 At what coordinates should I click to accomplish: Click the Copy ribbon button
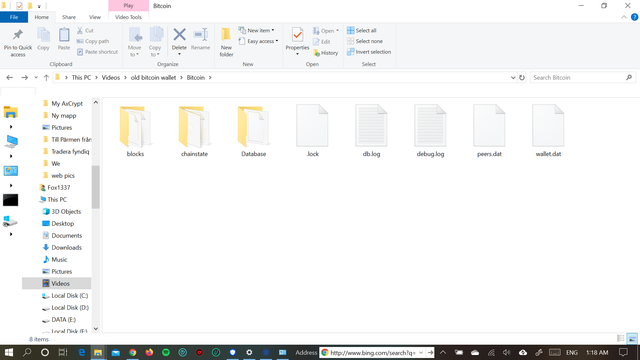43,40
